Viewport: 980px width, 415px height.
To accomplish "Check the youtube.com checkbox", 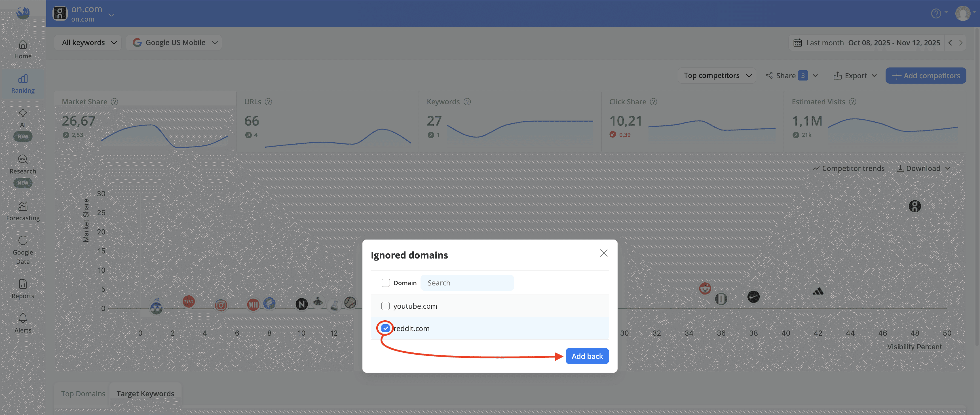I will pyautogui.click(x=385, y=306).
